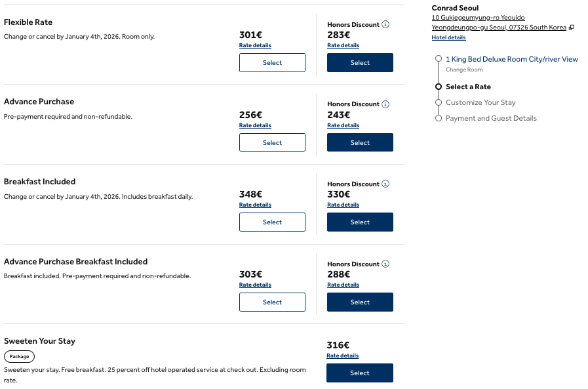Click Change Room under selected room
The image size is (588, 389).
point(464,70)
